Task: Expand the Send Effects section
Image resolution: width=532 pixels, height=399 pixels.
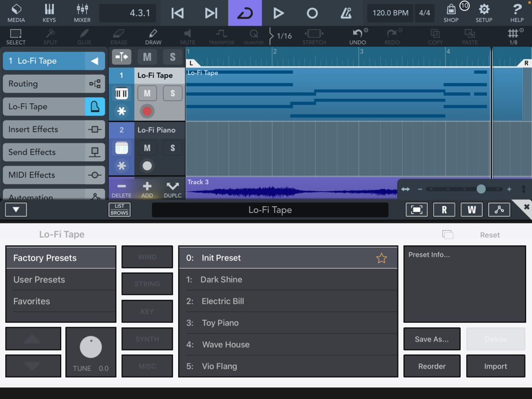Action: click(54, 152)
